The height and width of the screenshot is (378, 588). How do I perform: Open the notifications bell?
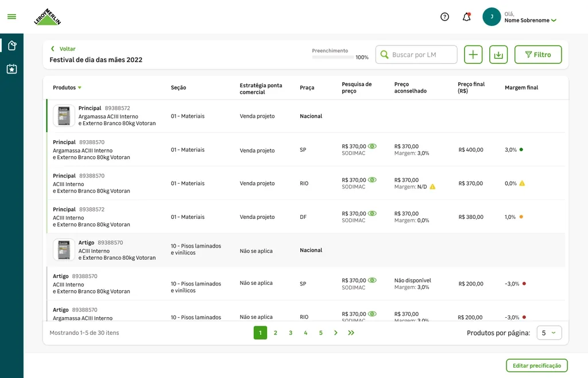466,17
